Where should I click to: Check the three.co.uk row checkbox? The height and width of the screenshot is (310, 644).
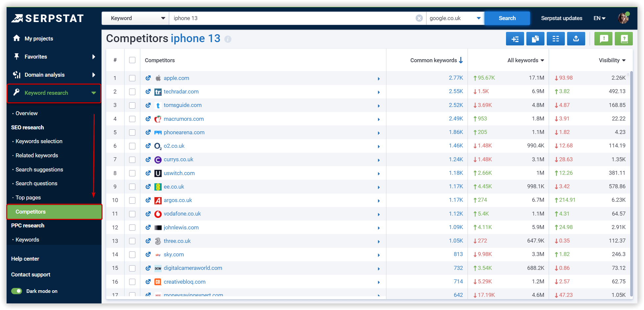pos(132,241)
